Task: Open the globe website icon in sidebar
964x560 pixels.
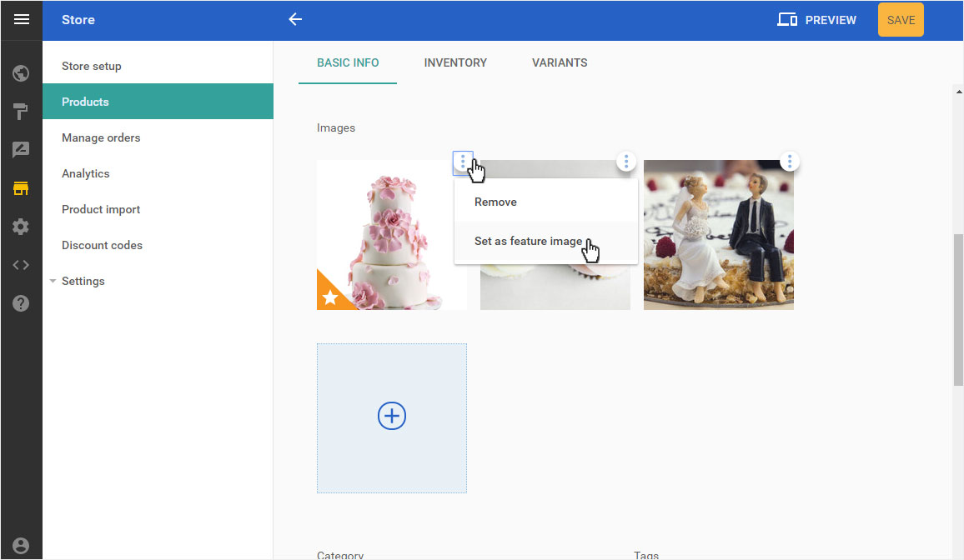Action: pyautogui.click(x=21, y=73)
